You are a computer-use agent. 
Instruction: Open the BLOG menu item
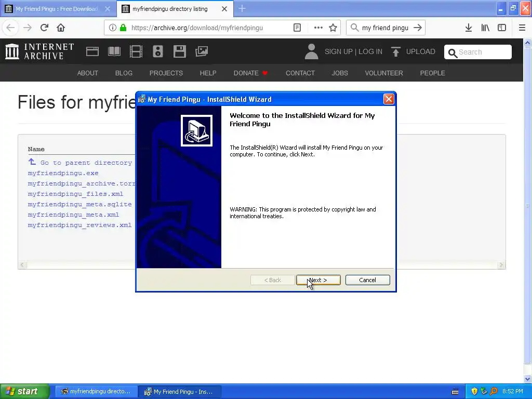(124, 73)
